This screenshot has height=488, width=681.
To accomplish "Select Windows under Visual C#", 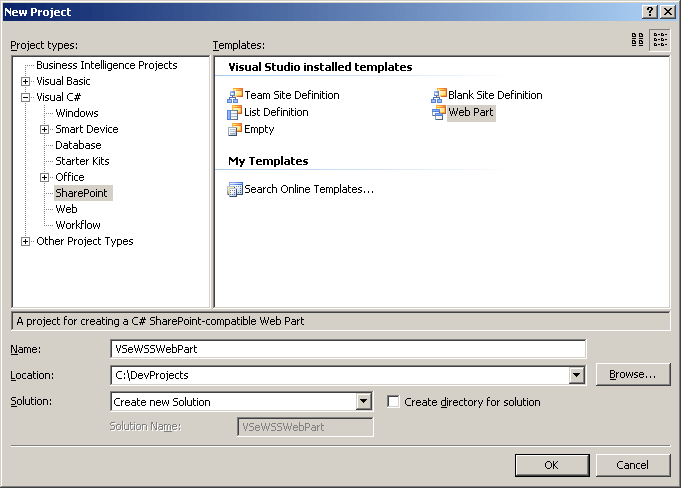I will [x=77, y=113].
